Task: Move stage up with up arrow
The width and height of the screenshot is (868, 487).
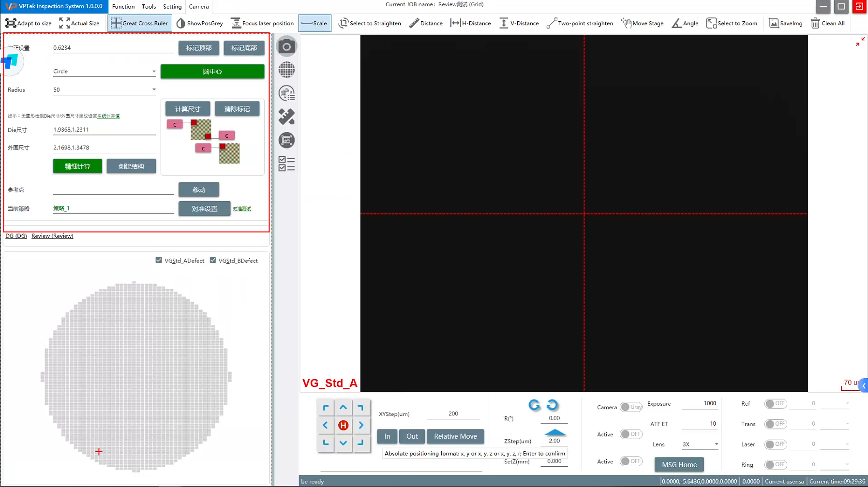Action: (x=343, y=408)
